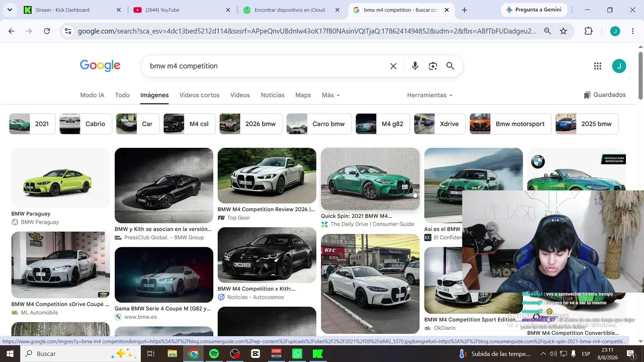
Task: Select the Modo IA search tab
Action: point(92,95)
